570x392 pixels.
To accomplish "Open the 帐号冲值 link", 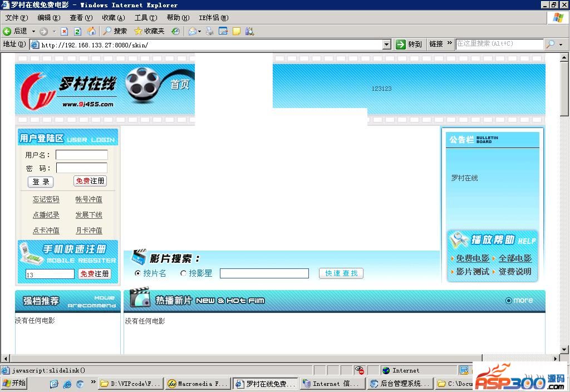I will click(x=89, y=199).
